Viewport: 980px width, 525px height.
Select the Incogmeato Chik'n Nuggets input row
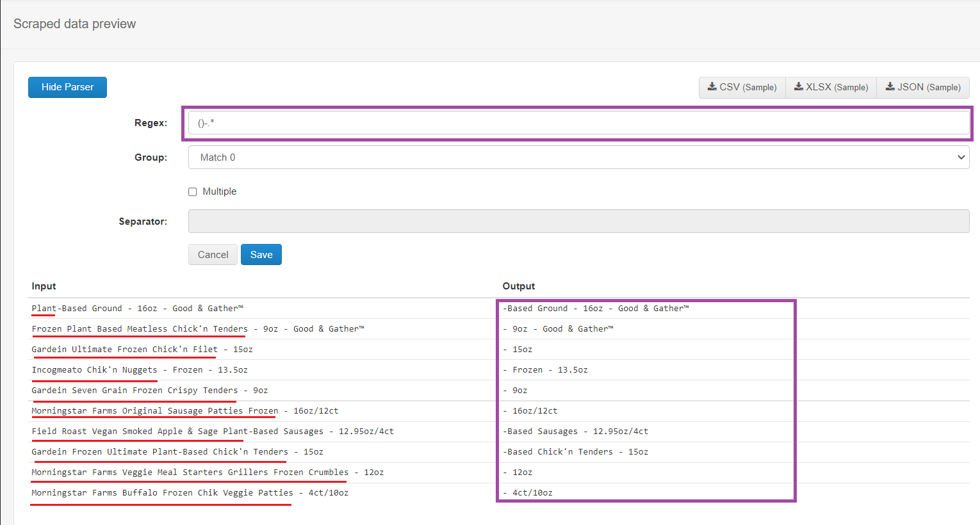(x=140, y=370)
